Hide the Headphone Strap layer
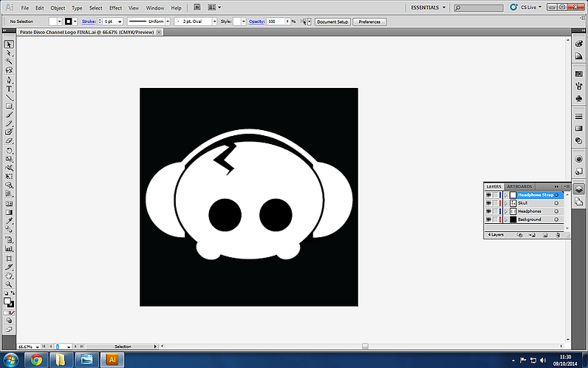 click(488, 195)
